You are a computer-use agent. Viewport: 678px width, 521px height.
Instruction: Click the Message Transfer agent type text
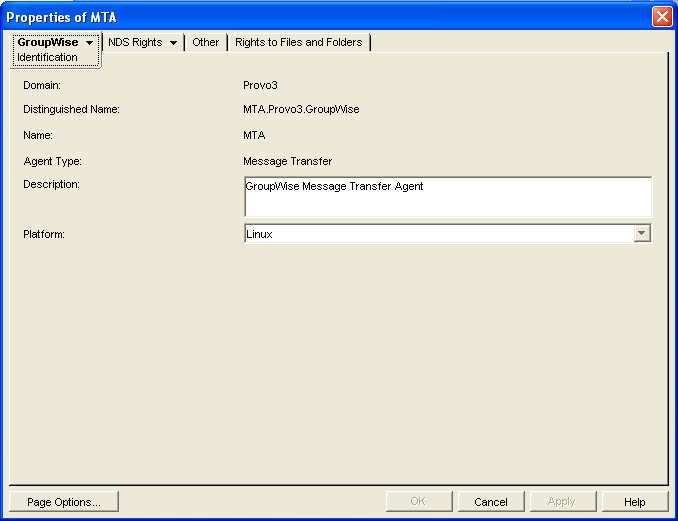(288, 161)
